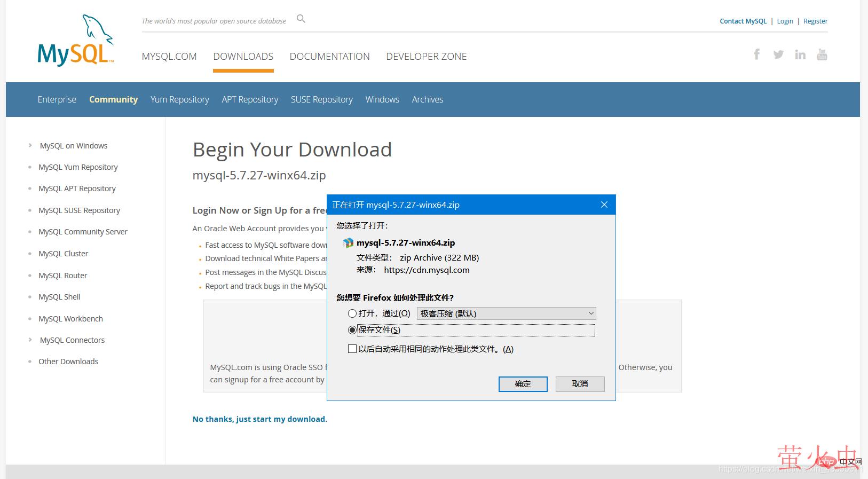
Task: Close the mysql-5.7.27 download dialog
Action: 604,205
